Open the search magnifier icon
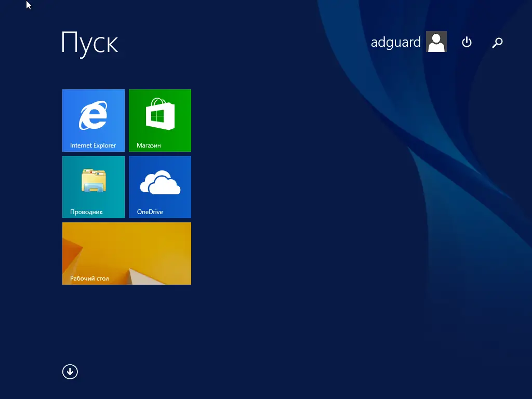This screenshot has width=532, height=399. (497, 43)
